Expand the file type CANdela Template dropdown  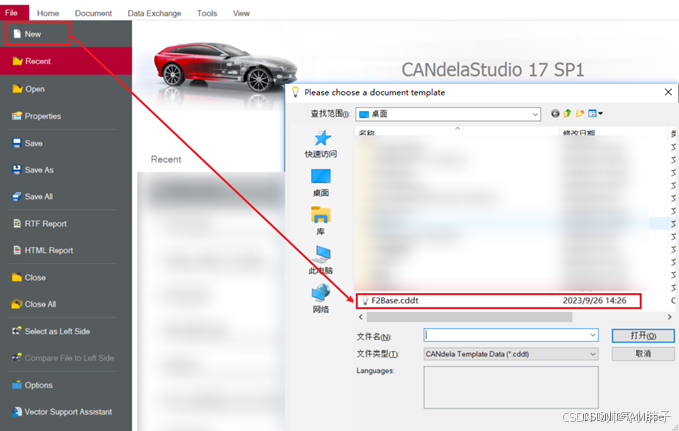click(593, 354)
